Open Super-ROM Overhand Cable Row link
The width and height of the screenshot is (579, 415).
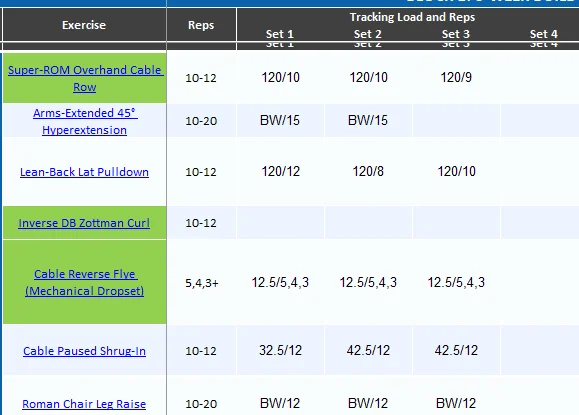pyautogui.click(x=85, y=78)
